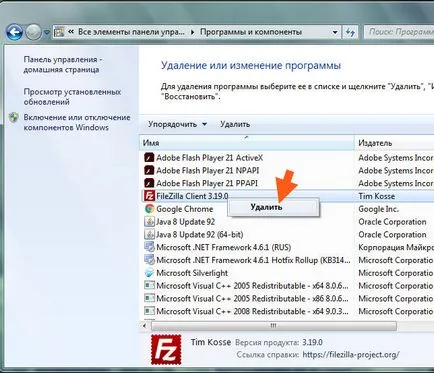
Task: Click the control panel icon in address bar
Action: tap(59, 32)
